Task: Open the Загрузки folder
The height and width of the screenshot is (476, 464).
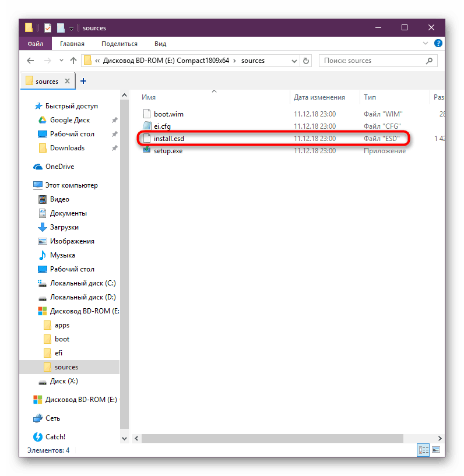Action: [64, 227]
